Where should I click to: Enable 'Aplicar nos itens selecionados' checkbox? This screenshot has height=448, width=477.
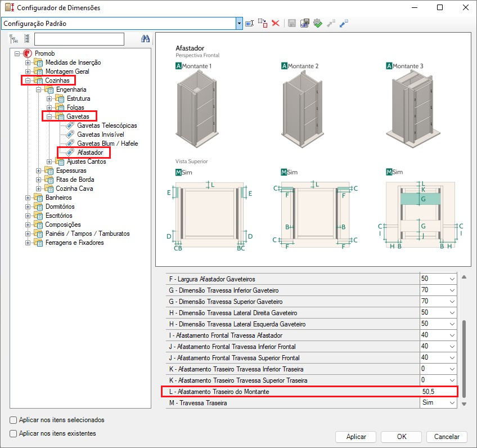coord(13,420)
